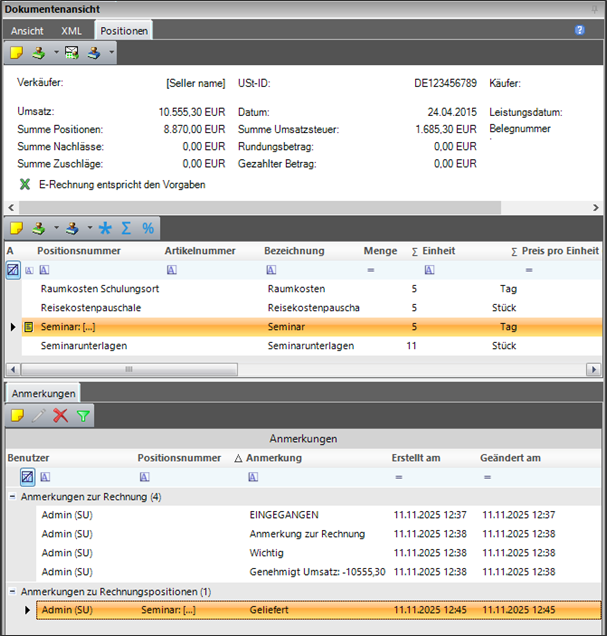Sort by Menge column header

(x=380, y=251)
